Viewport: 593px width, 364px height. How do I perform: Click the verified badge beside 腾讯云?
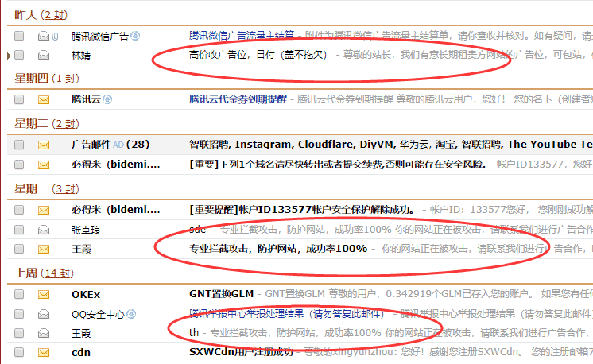pos(107,99)
